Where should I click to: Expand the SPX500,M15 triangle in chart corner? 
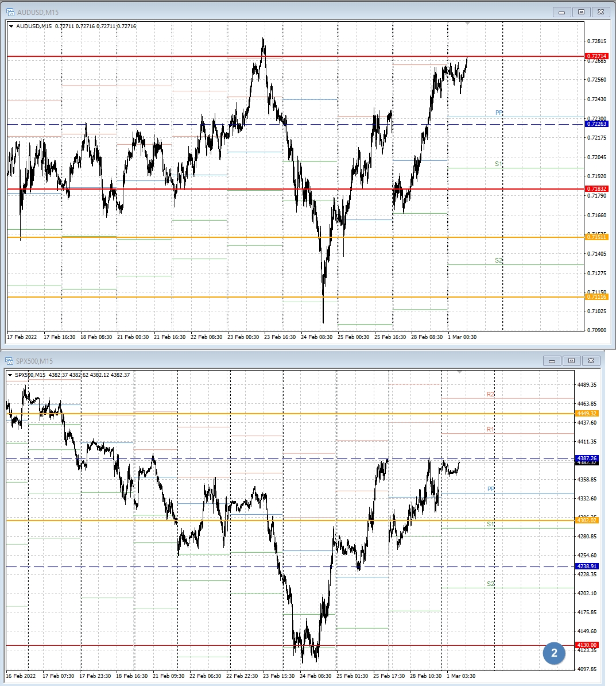pyautogui.click(x=10, y=375)
